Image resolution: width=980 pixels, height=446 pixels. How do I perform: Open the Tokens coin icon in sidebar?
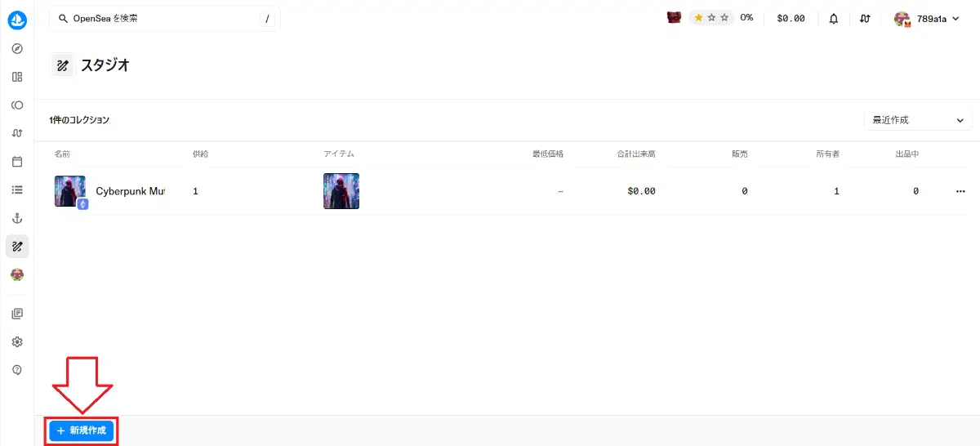tap(17, 105)
